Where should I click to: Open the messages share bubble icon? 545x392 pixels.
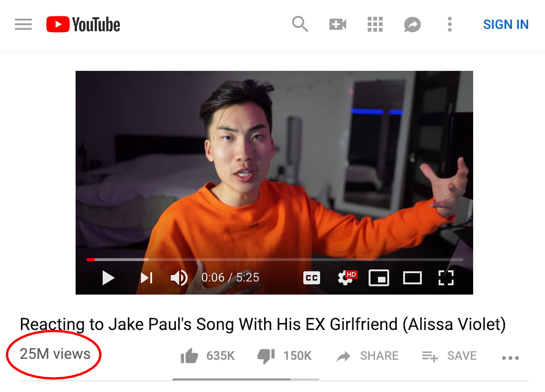(412, 25)
